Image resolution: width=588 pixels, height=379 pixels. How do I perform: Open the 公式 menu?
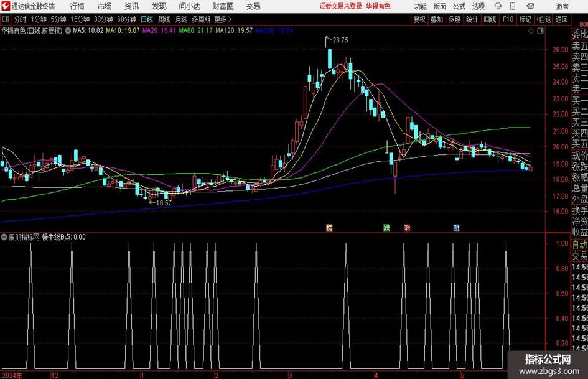(459, 6)
